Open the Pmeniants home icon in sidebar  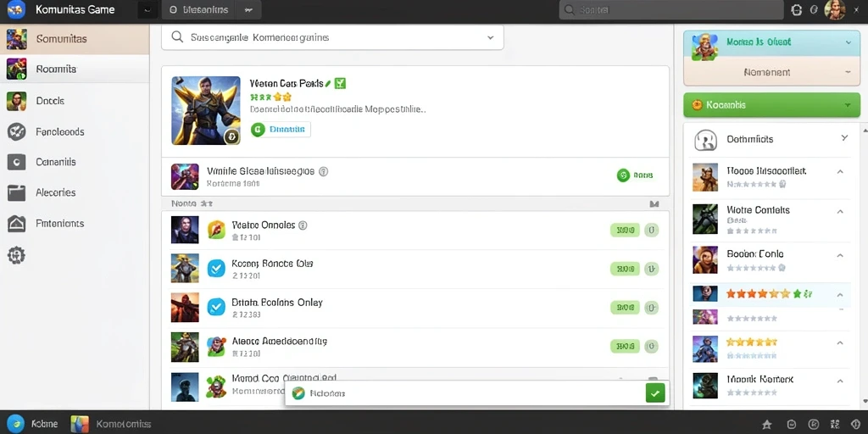16,224
